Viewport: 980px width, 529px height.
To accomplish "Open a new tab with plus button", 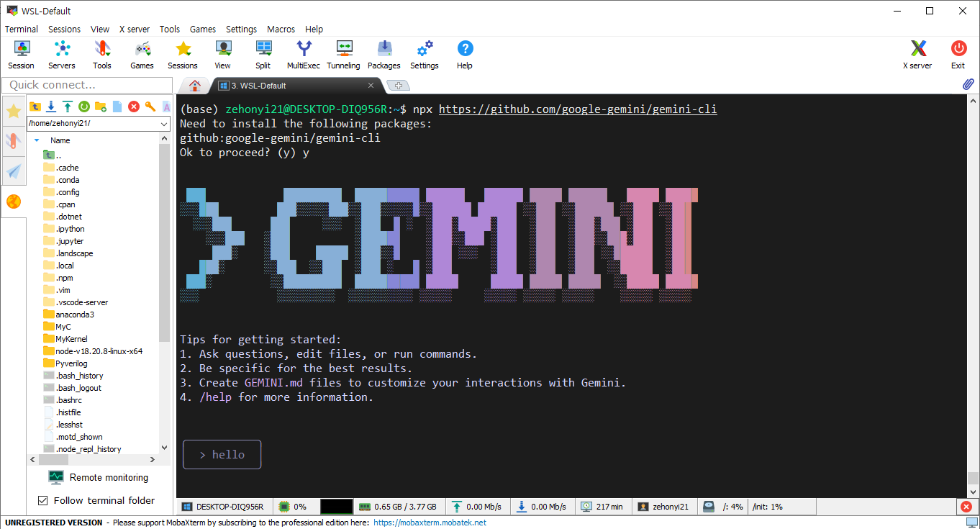I will coord(398,86).
